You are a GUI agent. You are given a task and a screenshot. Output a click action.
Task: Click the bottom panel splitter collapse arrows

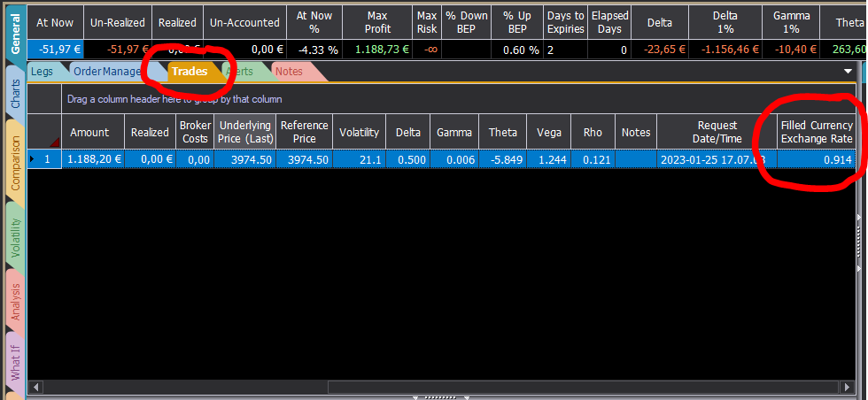(x=441, y=397)
